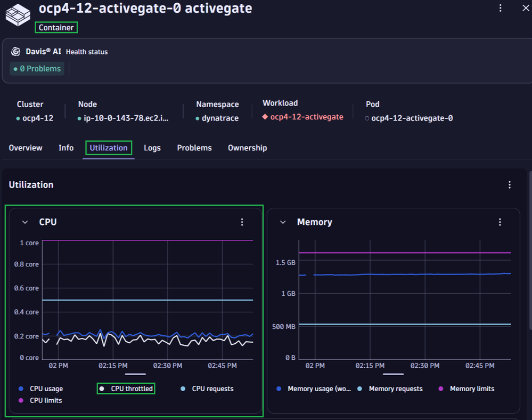532x420 pixels.
Task: Click the 0 Problems status badge
Action: tap(37, 69)
